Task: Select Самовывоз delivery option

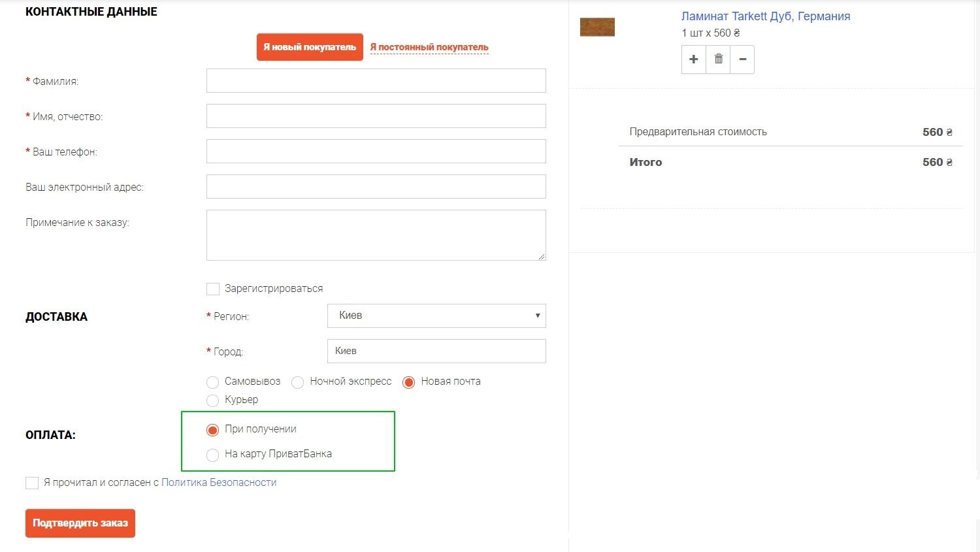Action: [213, 382]
